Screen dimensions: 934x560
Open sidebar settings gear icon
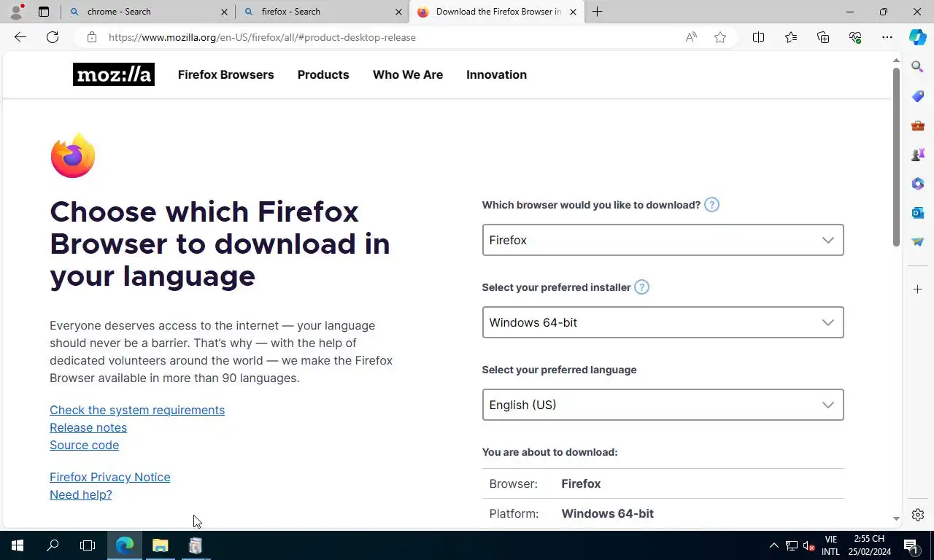[918, 515]
